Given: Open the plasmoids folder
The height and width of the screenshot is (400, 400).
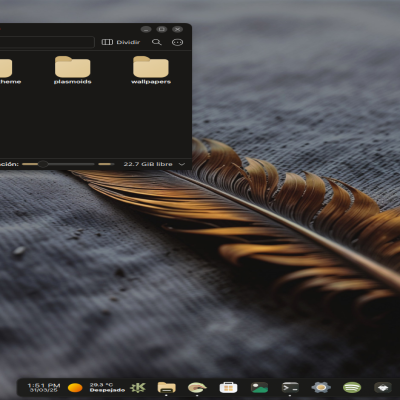Looking at the screenshot, I should (x=73, y=70).
